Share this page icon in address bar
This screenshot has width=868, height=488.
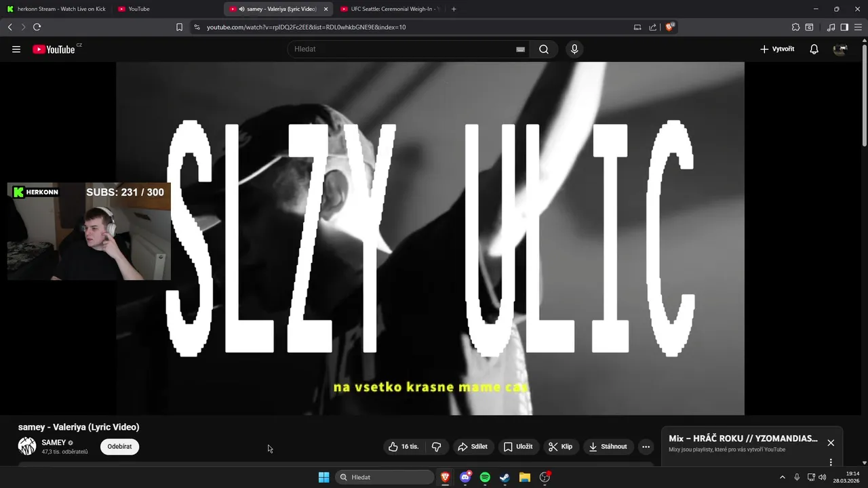[x=652, y=27]
